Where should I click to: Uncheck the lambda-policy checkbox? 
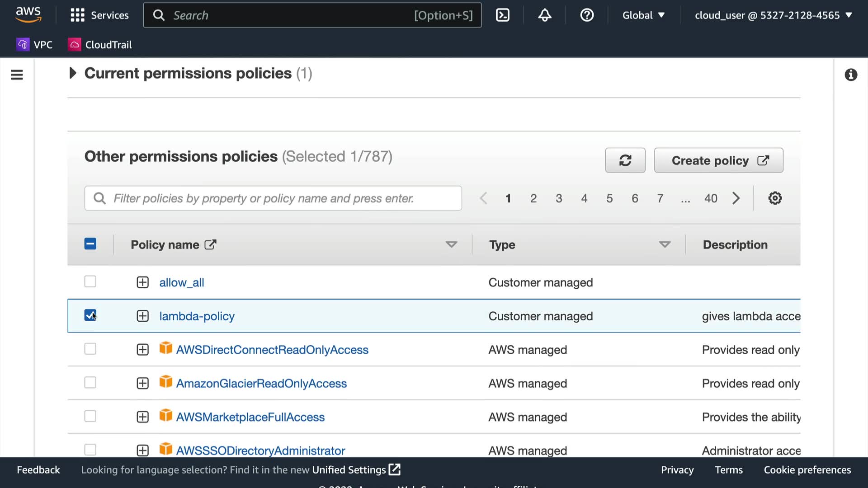(90, 315)
